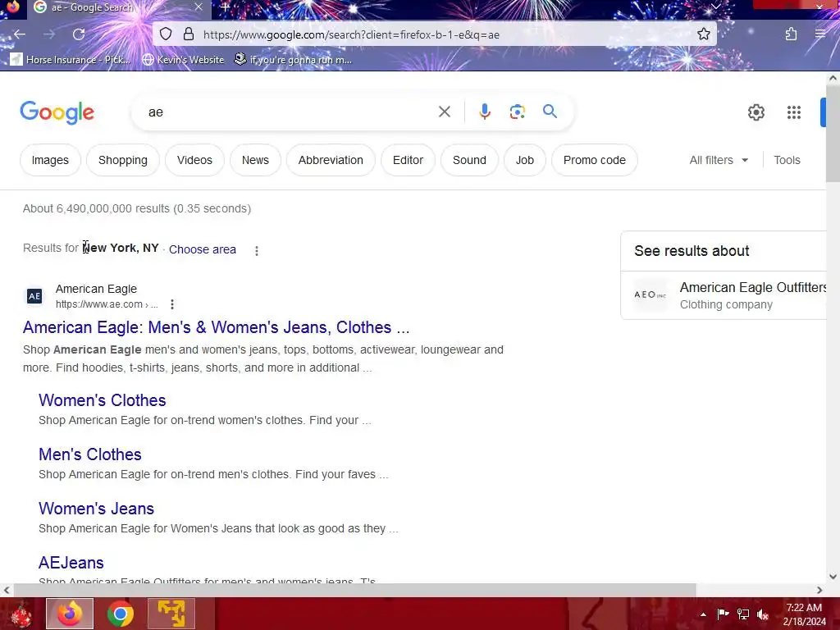Open American Eagle Outfitters clothing company entry

tap(724, 295)
